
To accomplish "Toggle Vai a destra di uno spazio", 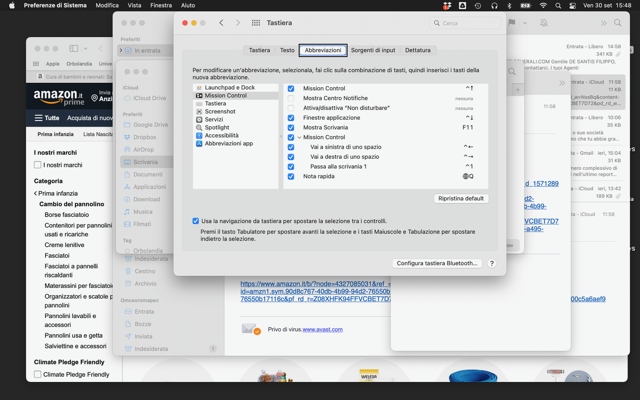I will click(x=291, y=157).
